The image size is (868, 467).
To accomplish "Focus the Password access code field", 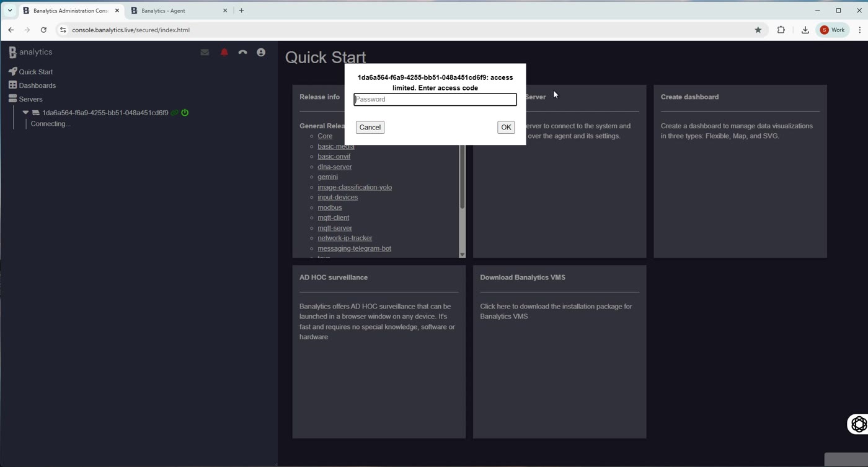I will click(435, 99).
